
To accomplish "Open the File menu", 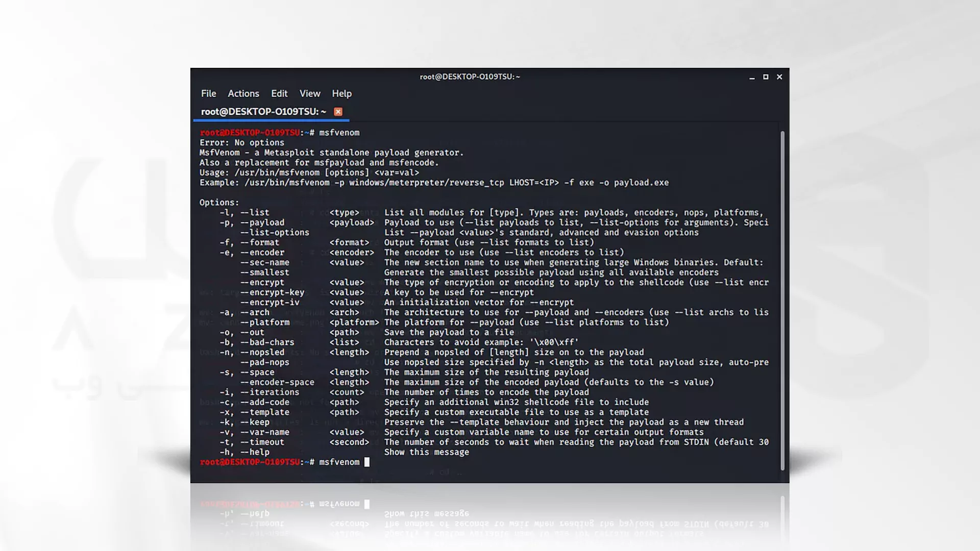I will (208, 93).
